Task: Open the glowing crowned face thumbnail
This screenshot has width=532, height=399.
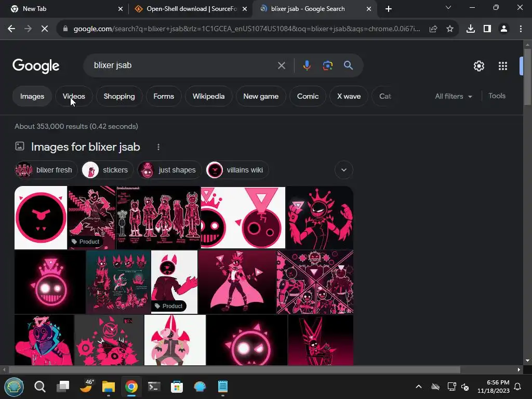Action: point(50,282)
